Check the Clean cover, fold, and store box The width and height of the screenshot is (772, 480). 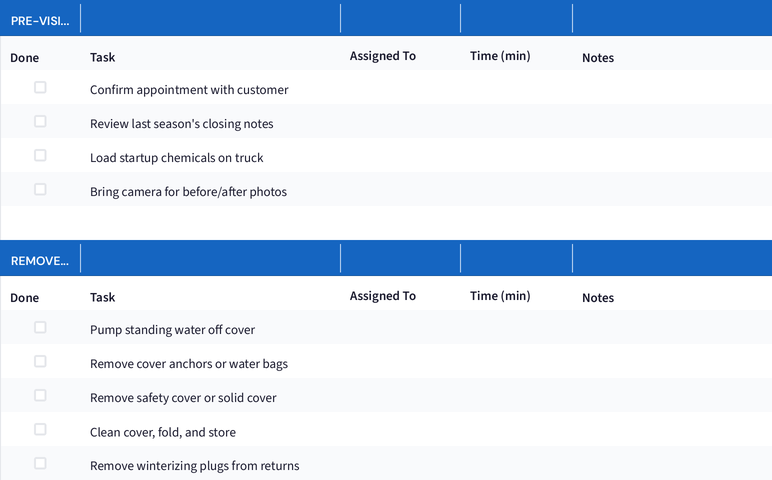coord(40,430)
